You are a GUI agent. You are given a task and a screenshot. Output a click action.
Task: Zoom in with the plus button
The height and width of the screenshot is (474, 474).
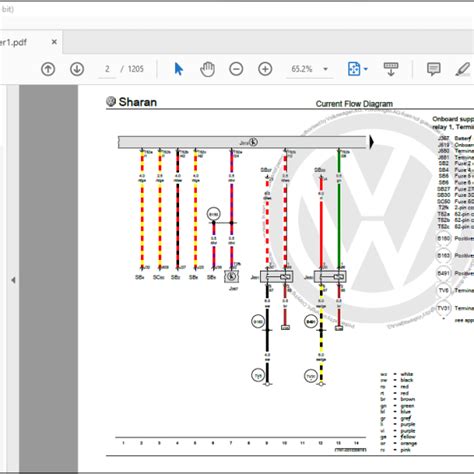click(265, 69)
